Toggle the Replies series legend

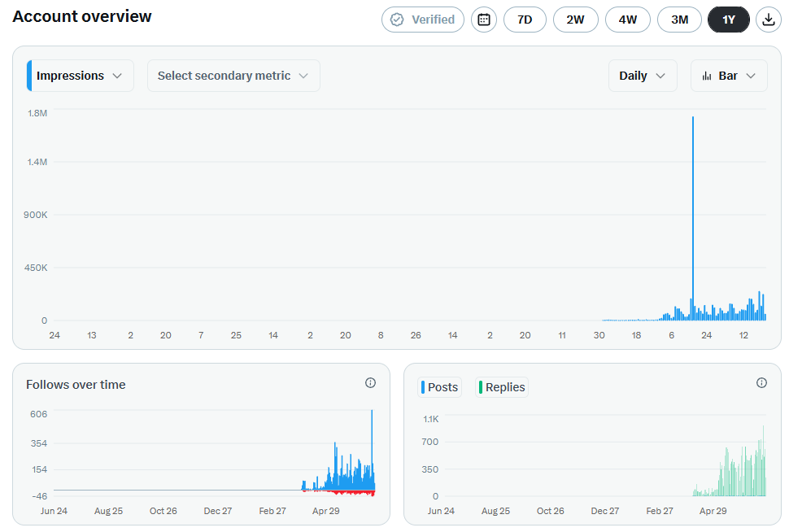pyautogui.click(x=502, y=387)
